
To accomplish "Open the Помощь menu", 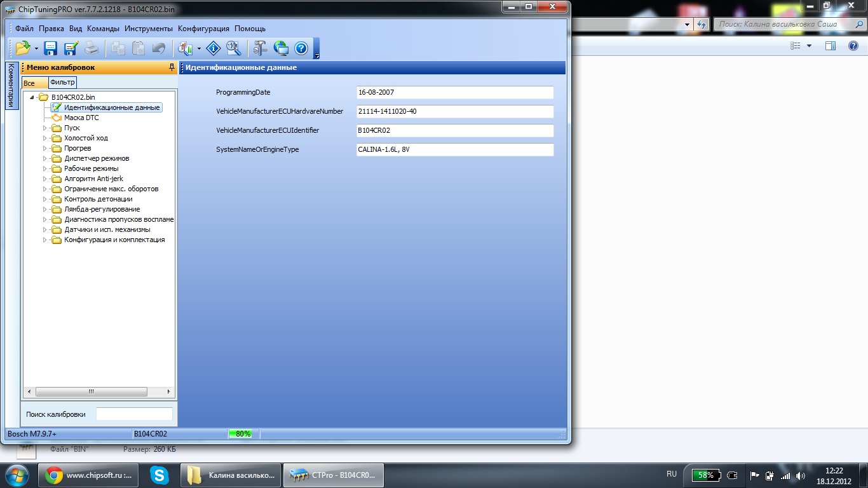I will point(250,29).
